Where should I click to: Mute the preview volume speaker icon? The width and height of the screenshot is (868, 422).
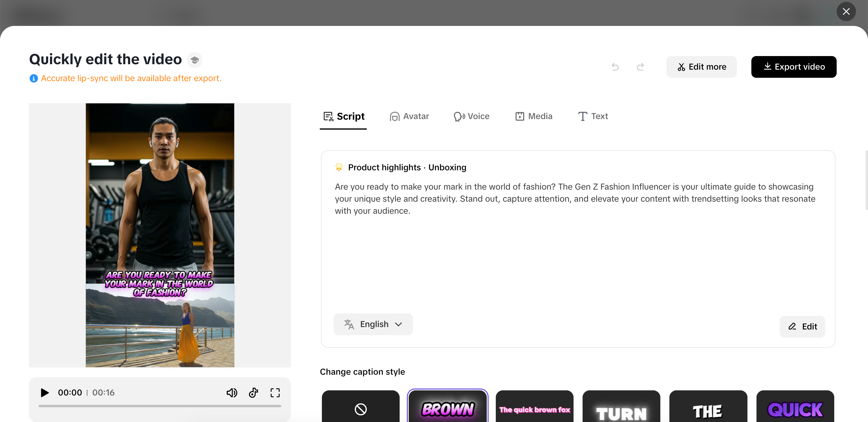point(232,393)
